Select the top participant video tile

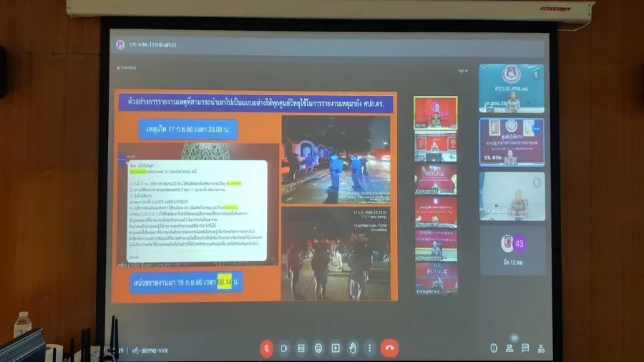click(x=512, y=89)
